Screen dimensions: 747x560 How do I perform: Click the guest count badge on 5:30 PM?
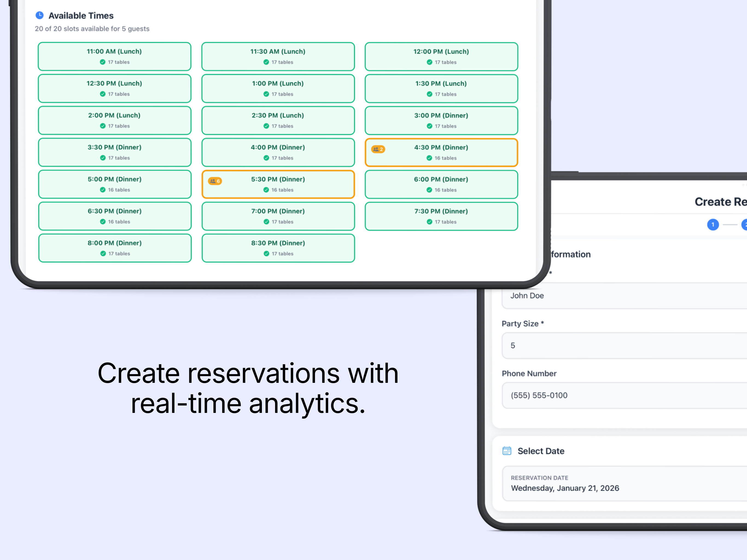point(215,181)
